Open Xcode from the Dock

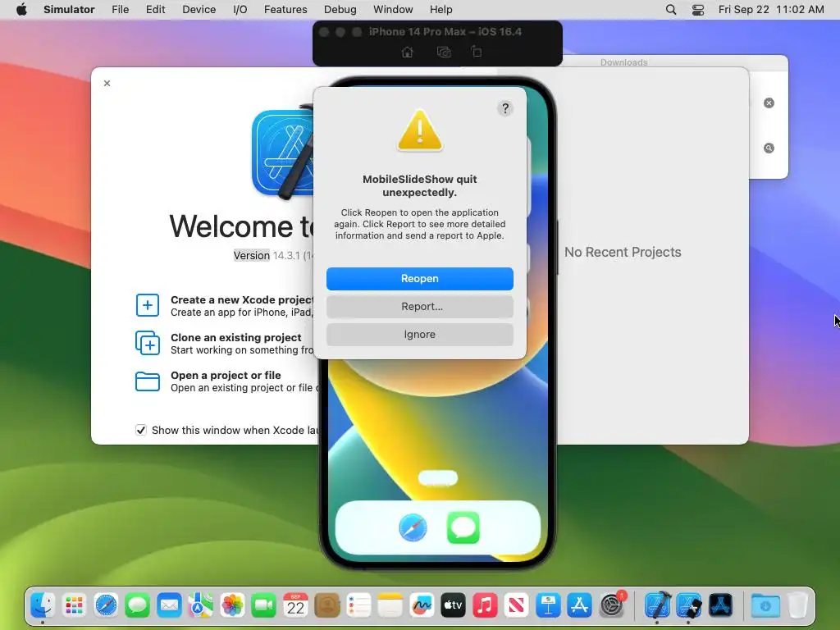click(x=657, y=605)
